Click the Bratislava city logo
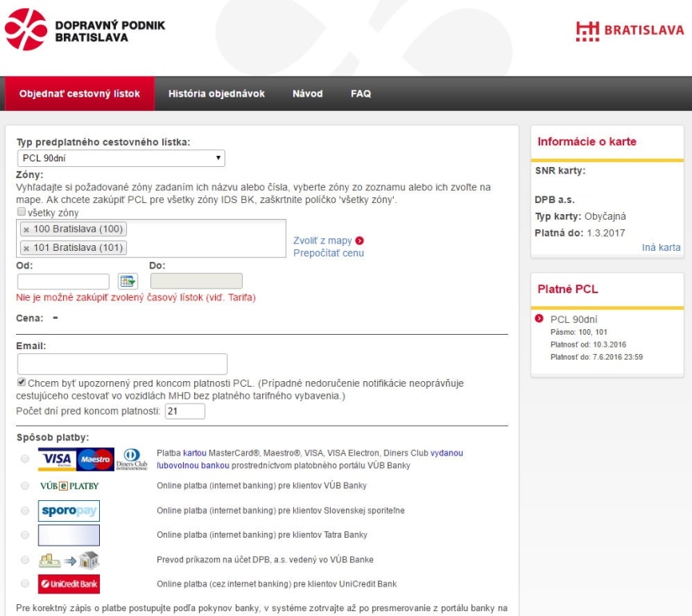The width and height of the screenshot is (692, 616). point(629,30)
